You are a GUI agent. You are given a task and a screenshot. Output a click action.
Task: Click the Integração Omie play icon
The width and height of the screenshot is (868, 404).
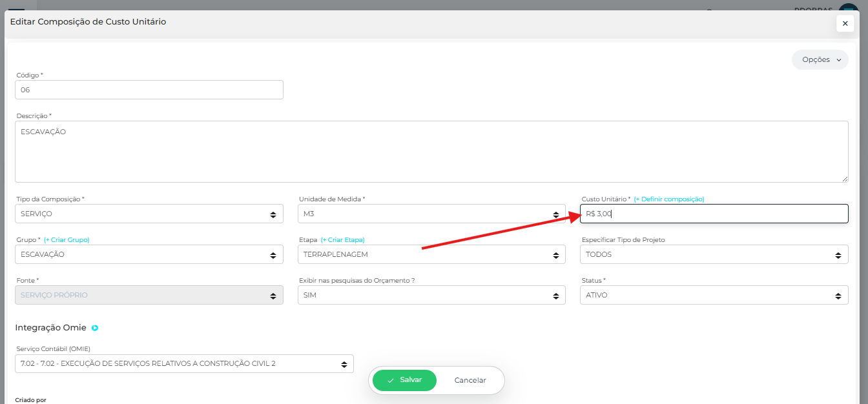coord(95,328)
